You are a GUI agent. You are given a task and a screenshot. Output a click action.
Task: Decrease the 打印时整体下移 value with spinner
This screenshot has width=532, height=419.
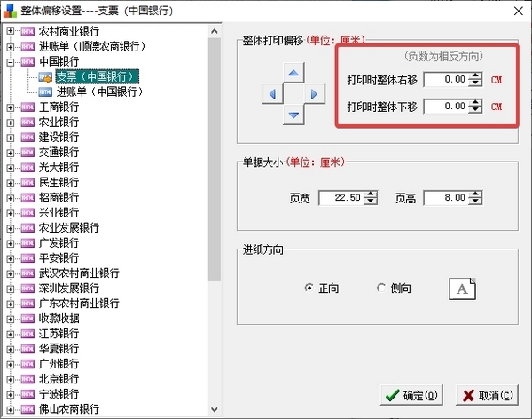coord(475,110)
